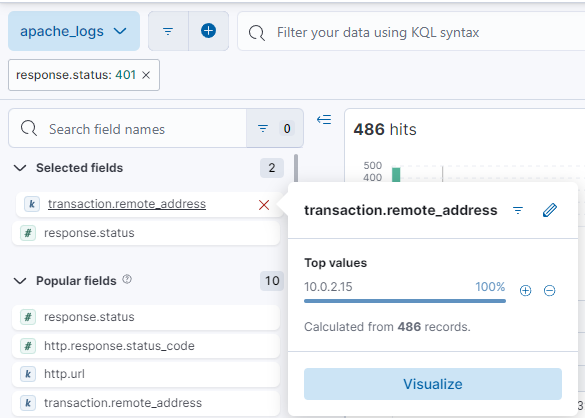Open the field type filter button
This screenshot has width=585, height=418.
coord(275,128)
